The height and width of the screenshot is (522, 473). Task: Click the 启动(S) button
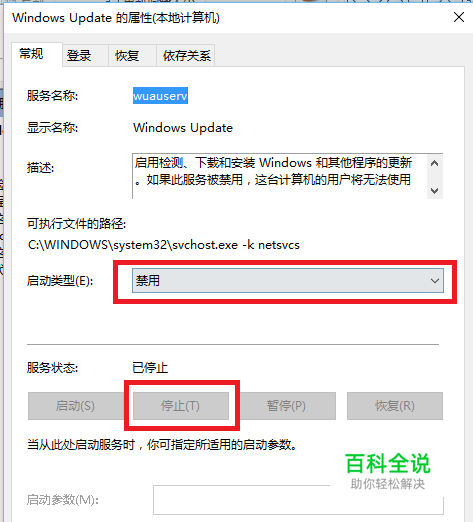(x=76, y=406)
